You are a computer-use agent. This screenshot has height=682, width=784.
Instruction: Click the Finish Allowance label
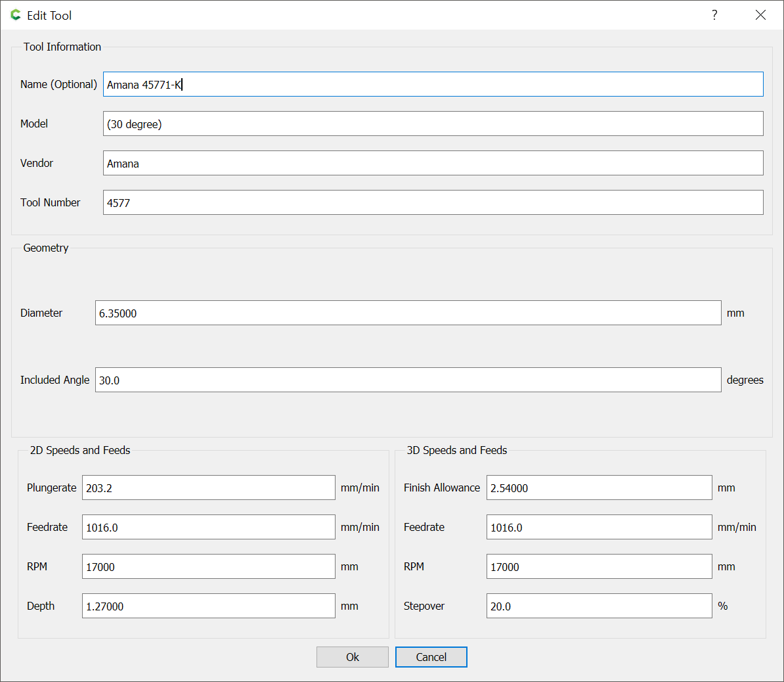[x=441, y=488]
